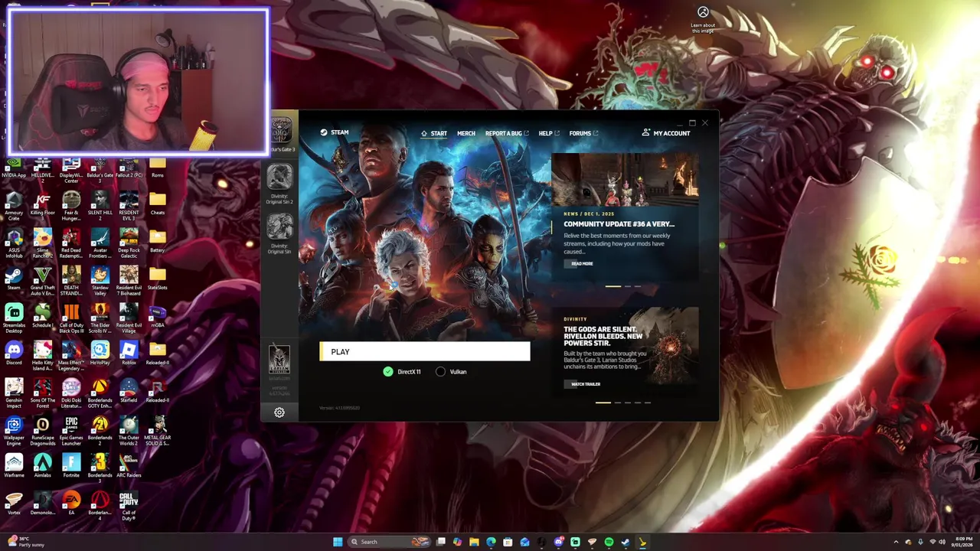Open Stardew Valley desktop shortcut
This screenshot has width=980, height=551.
pyautogui.click(x=100, y=279)
